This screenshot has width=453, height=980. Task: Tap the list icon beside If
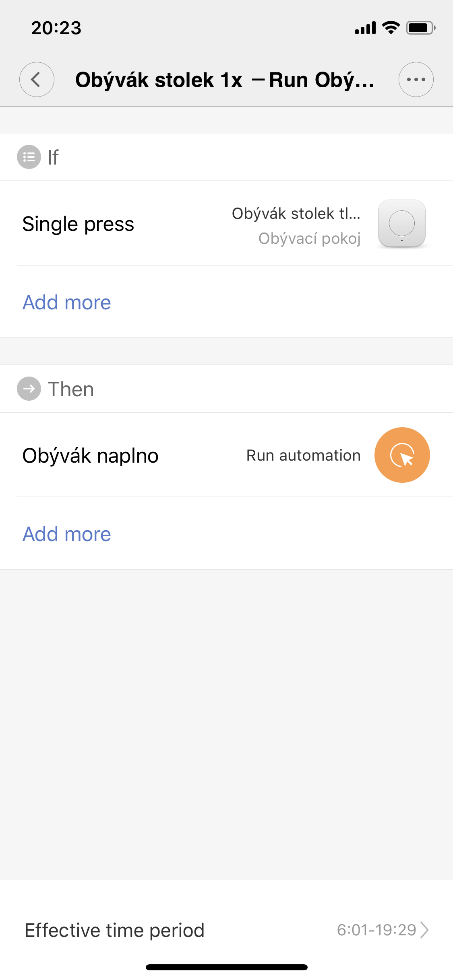tap(29, 157)
